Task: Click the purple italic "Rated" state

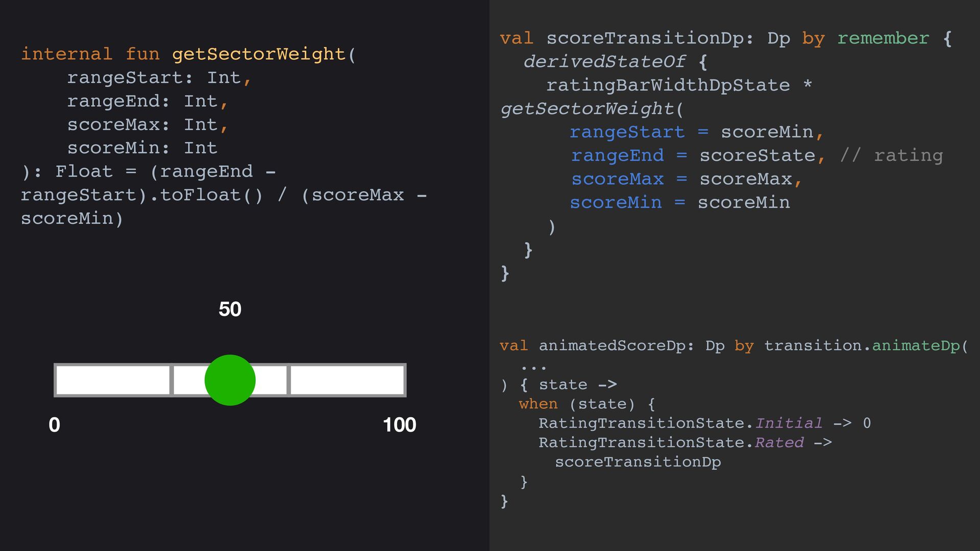Action: point(779,443)
